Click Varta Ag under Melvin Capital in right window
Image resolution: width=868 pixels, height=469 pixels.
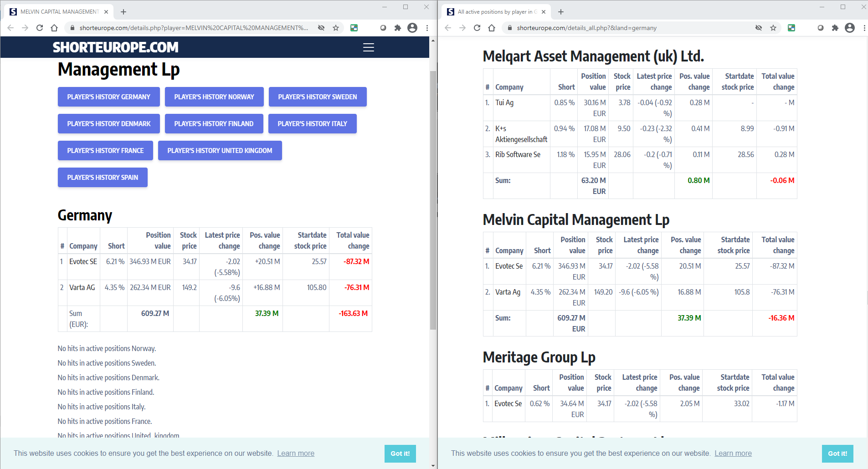[x=508, y=292]
